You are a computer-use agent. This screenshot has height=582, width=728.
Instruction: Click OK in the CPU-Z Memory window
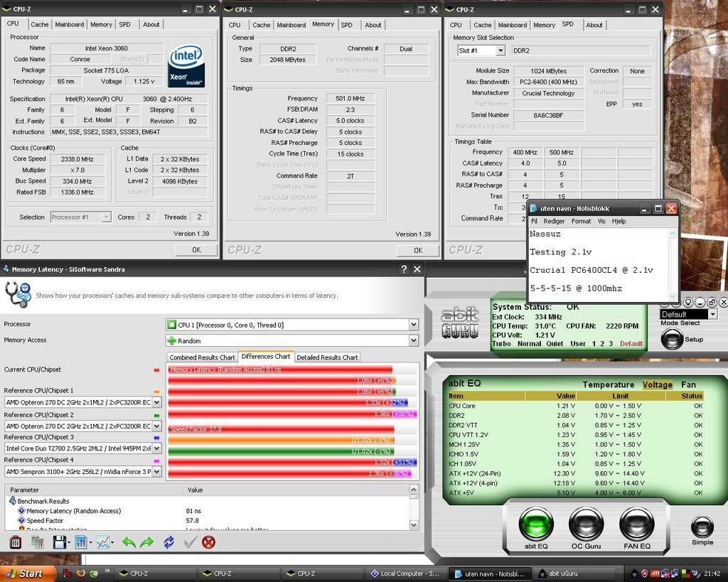418,250
